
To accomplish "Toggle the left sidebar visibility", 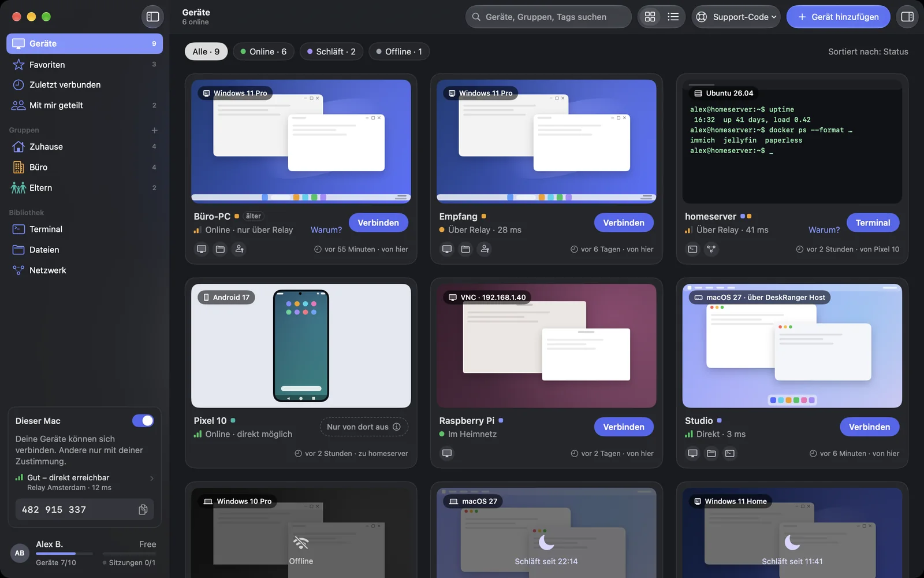I will point(153,17).
